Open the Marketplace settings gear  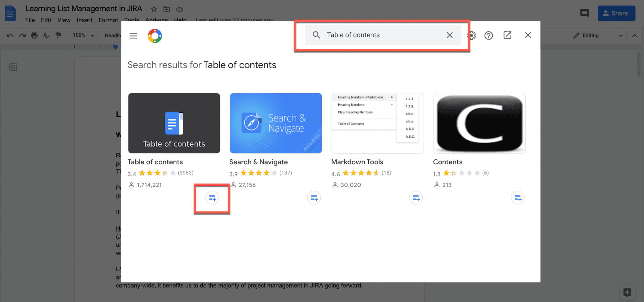471,35
